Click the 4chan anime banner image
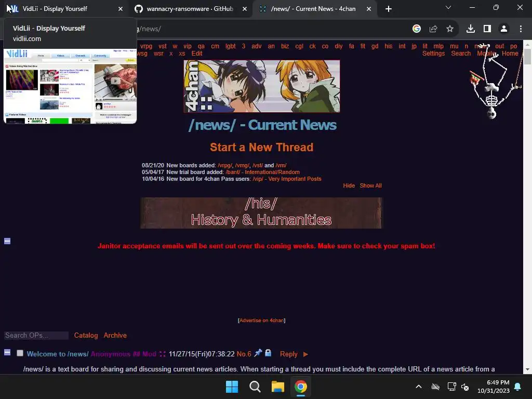The height and width of the screenshot is (399, 532). (x=262, y=86)
